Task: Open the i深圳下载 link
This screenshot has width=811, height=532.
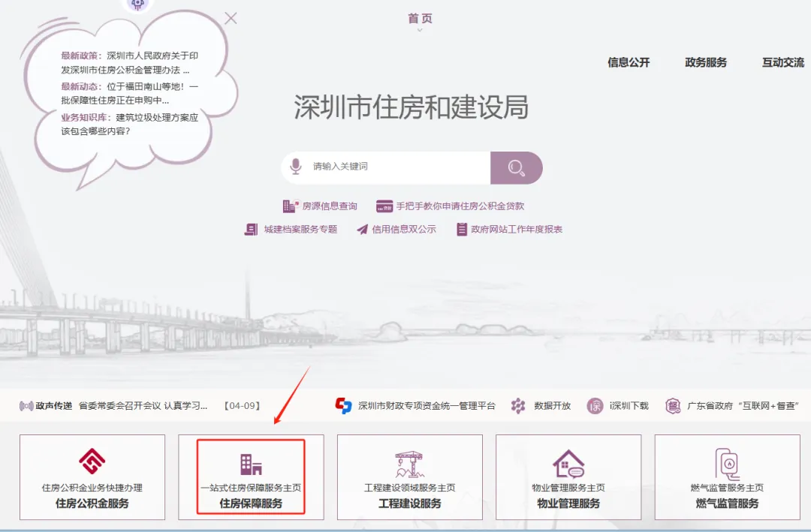Action: 629,406
